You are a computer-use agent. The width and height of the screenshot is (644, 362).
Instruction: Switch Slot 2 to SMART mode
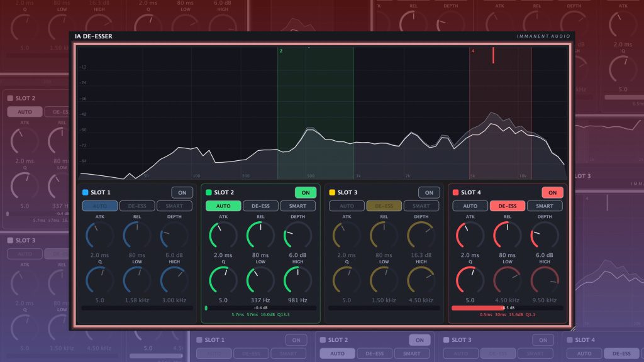point(297,206)
